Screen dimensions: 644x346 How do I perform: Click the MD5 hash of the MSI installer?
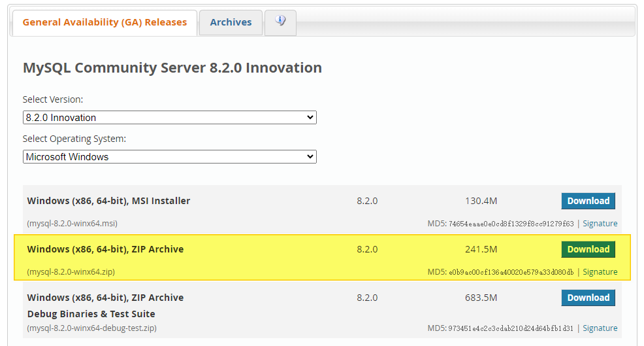511,224
